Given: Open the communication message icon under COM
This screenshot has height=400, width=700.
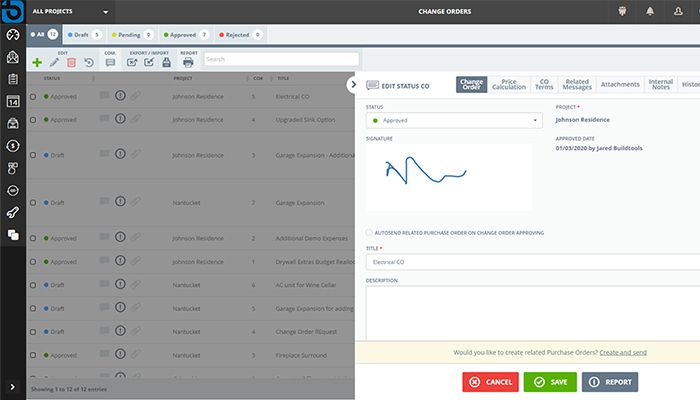Looking at the screenshot, I should 110,62.
